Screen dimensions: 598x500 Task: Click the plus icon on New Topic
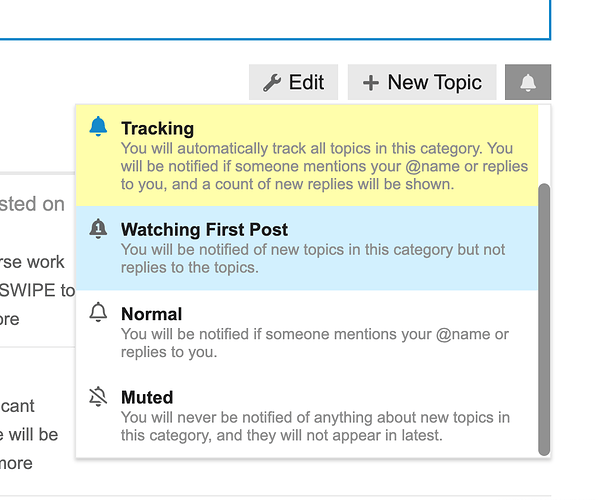[371, 83]
